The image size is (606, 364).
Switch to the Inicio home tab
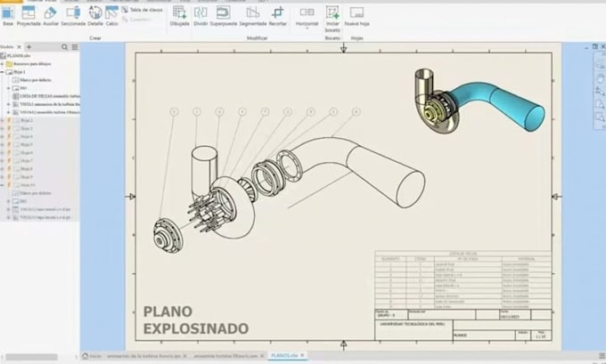[92, 356]
